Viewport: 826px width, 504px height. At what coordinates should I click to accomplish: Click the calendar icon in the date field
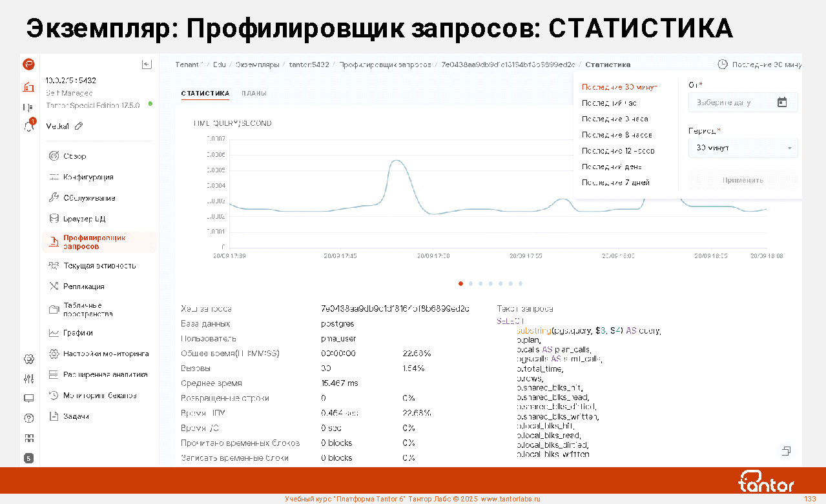click(x=782, y=102)
